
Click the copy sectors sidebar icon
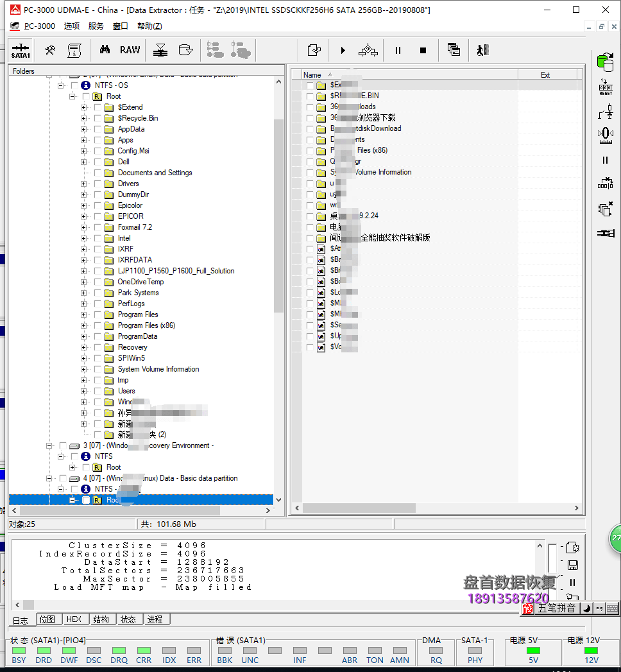click(x=606, y=209)
